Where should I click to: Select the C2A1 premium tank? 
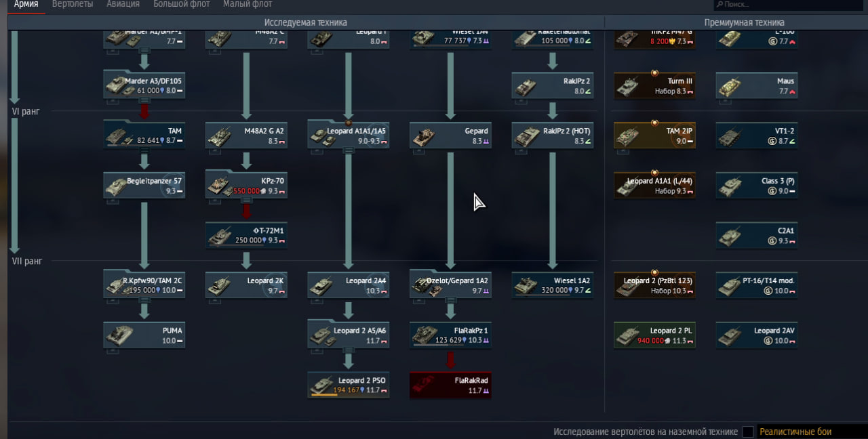point(757,234)
